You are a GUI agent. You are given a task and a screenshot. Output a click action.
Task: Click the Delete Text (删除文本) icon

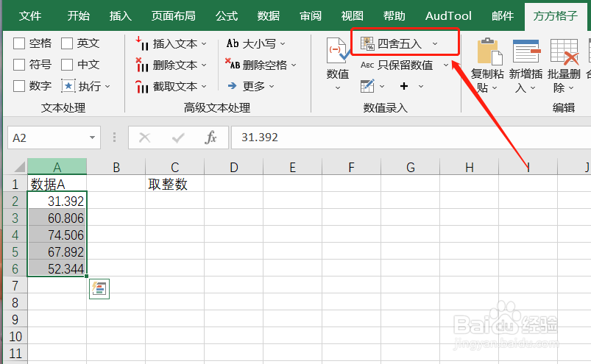[142, 65]
